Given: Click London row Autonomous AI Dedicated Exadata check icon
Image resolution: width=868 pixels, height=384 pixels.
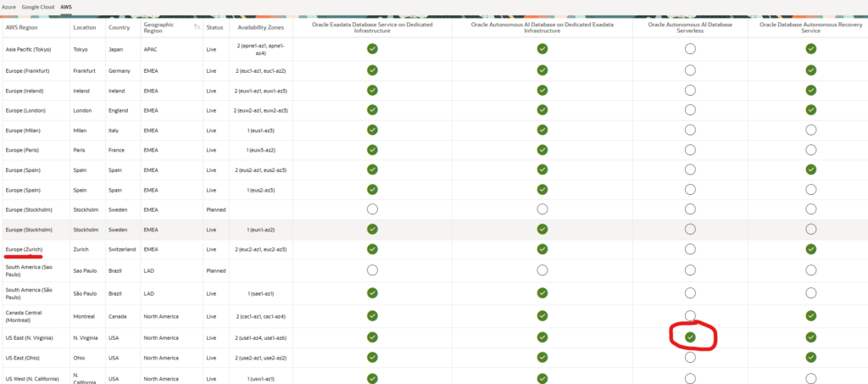Looking at the screenshot, I should [x=542, y=110].
